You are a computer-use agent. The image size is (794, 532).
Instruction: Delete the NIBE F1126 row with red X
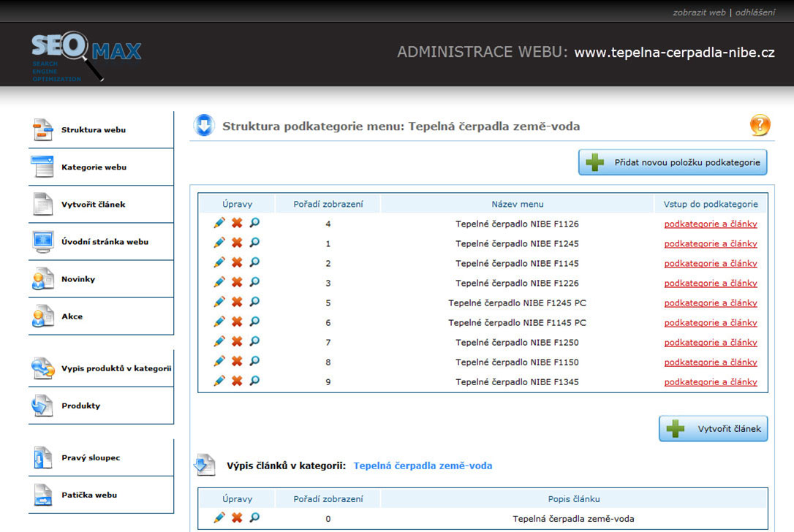tap(237, 223)
